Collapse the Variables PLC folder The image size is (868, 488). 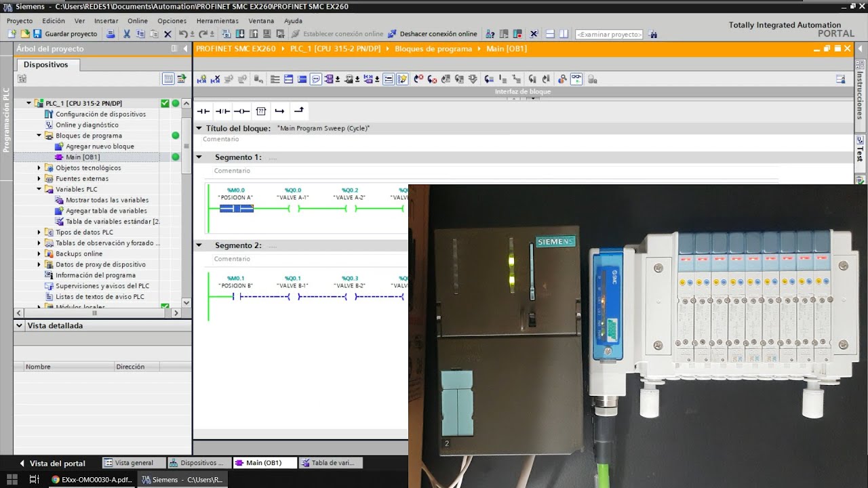click(x=39, y=189)
